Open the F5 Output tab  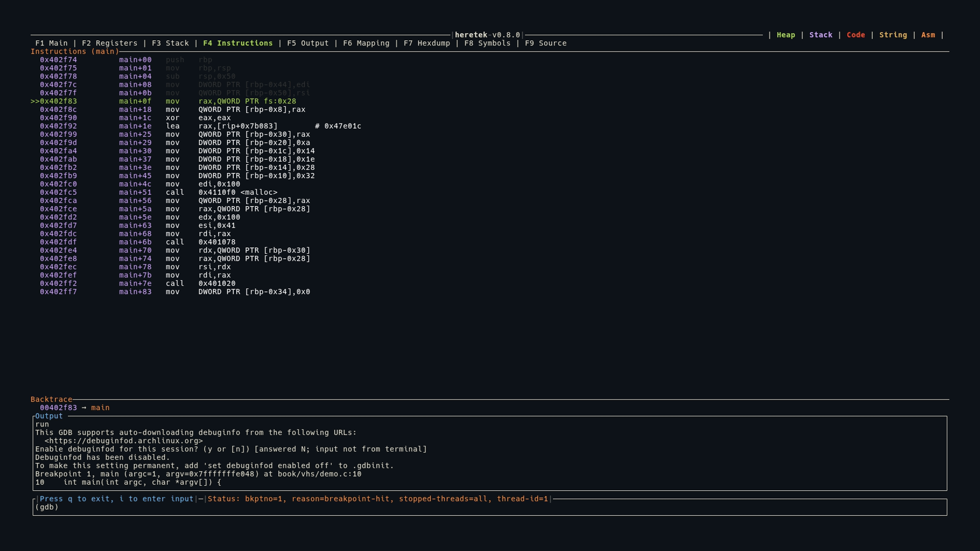click(x=308, y=43)
